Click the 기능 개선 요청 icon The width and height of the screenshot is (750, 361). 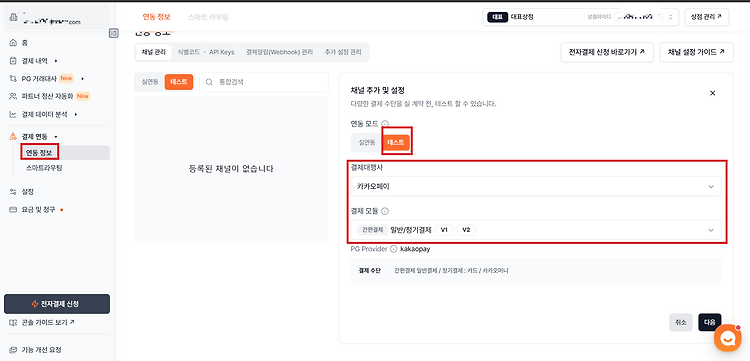coord(13,350)
